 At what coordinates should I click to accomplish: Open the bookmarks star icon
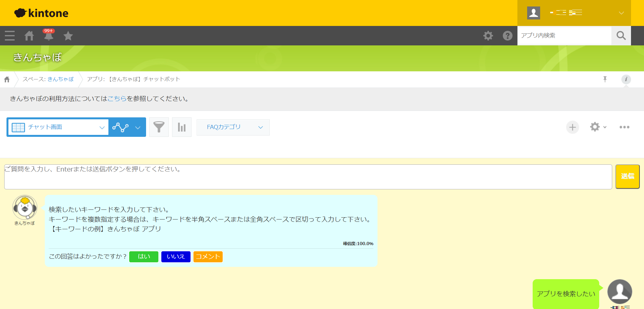(x=68, y=36)
